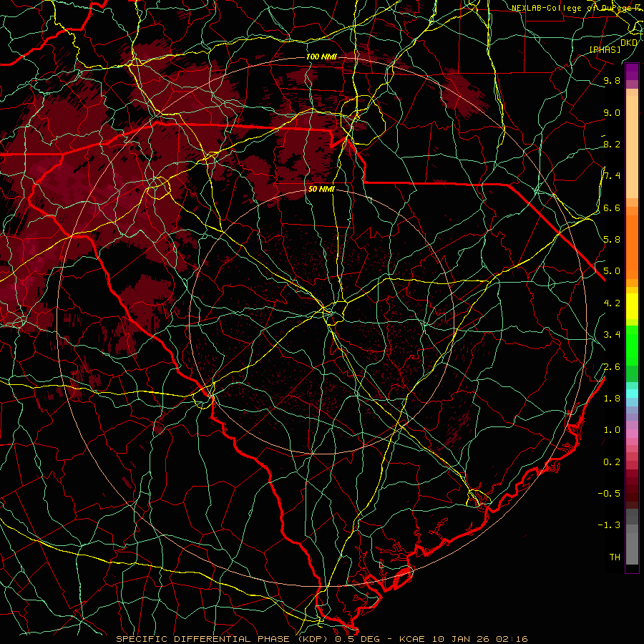Screen dimensions: 644x644
Task: Click the -1.3 value on the color scale
Action: (609, 525)
